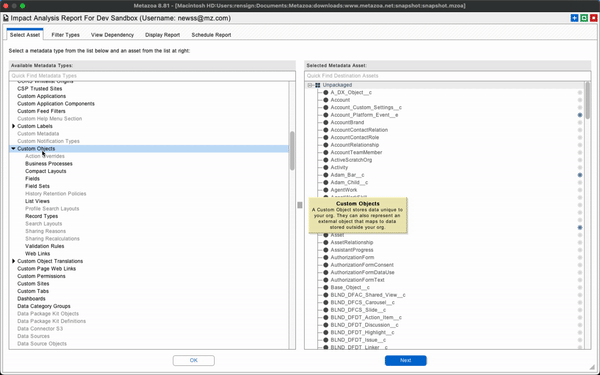
Task: Select Compact Layouts under Custom Objects
Action: click(x=46, y=171)
